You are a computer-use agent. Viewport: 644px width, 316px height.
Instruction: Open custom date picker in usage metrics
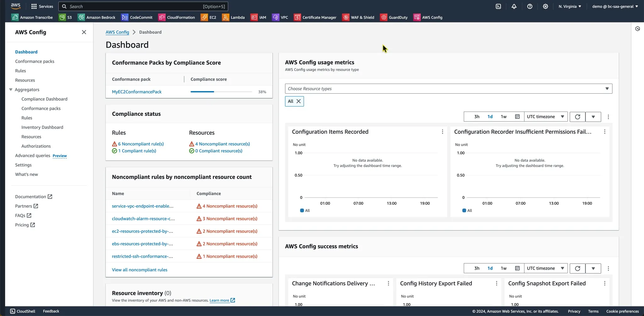517,117
